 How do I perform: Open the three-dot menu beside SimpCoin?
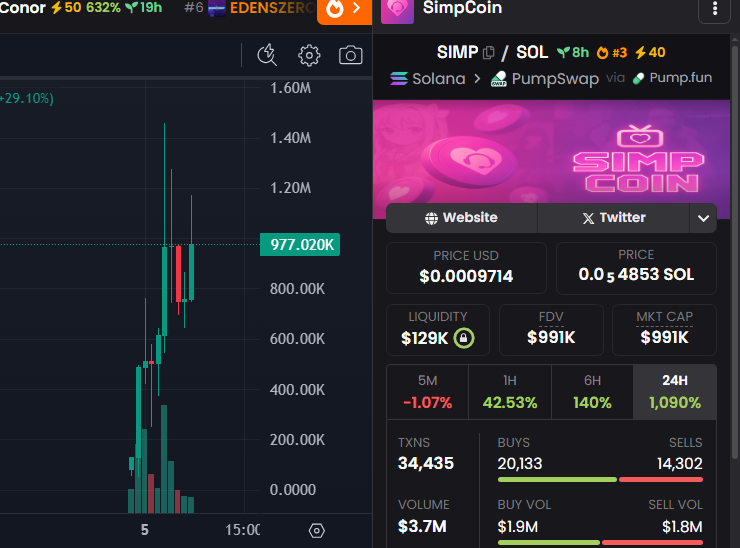pos(715,8)
